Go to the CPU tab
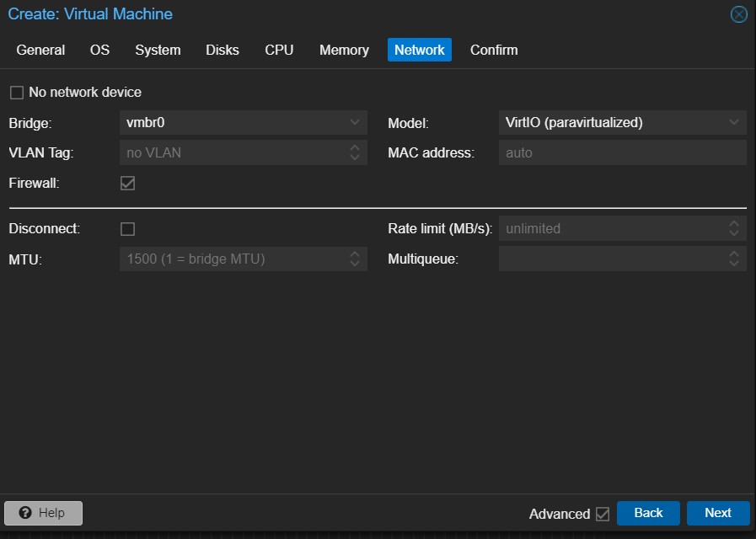This screenshot has height=539, width=756. click(279, 50)
